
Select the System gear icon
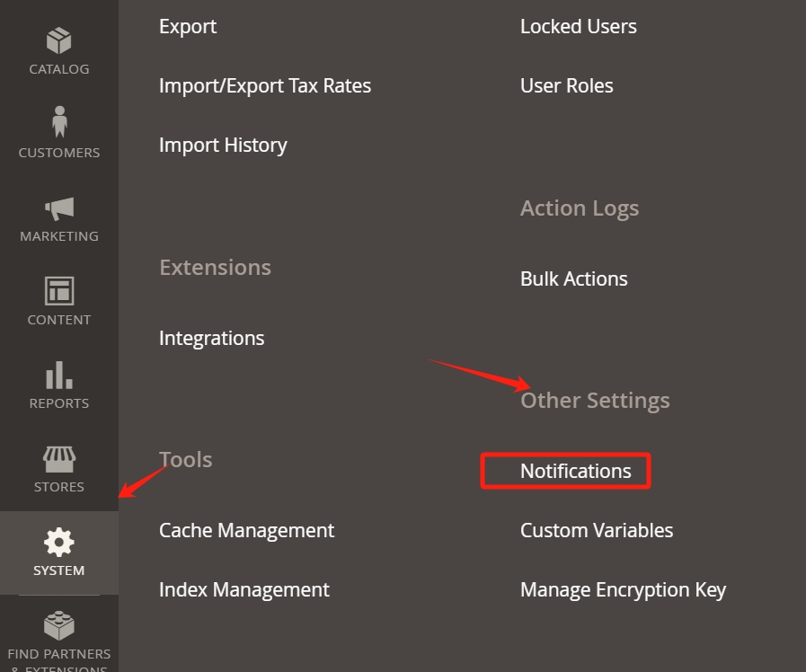click(x=59, y=542)
